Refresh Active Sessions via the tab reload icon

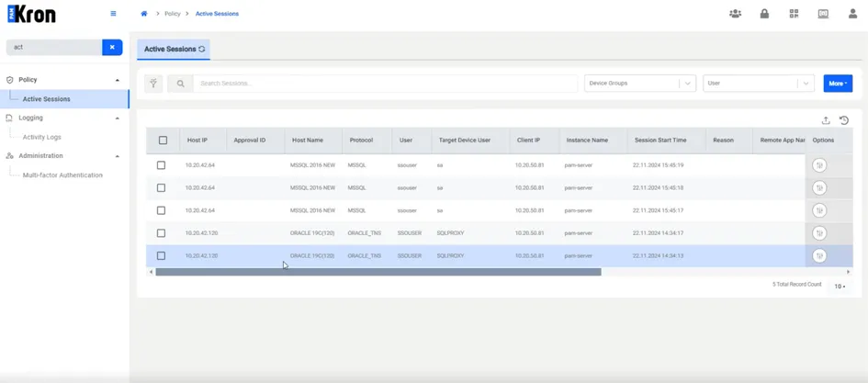click(x=202, y=50)
